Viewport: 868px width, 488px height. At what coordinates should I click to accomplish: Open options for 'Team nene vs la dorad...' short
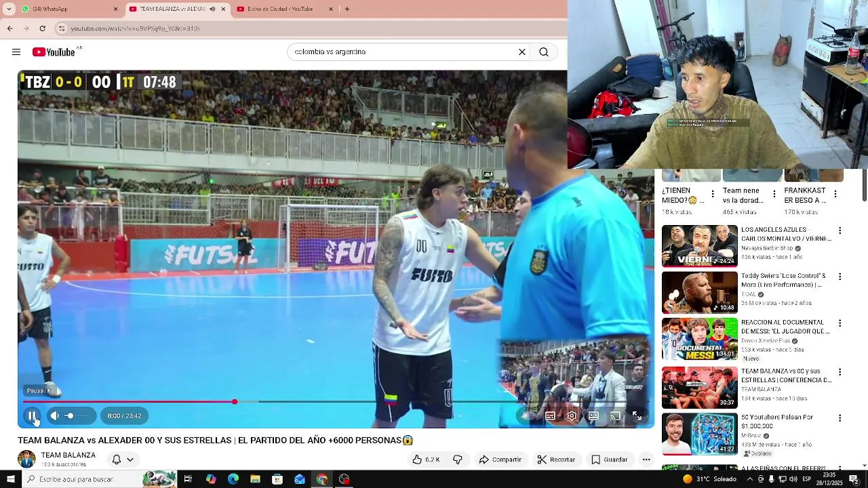point(774,195)
